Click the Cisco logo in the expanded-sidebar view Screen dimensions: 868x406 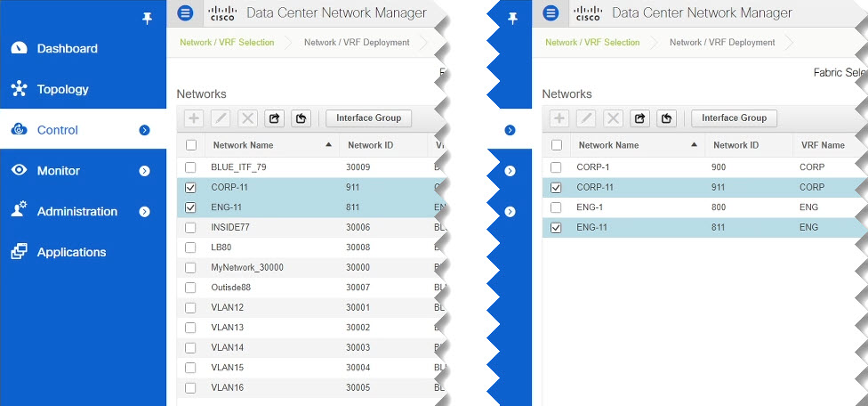(x=223, y=13)
